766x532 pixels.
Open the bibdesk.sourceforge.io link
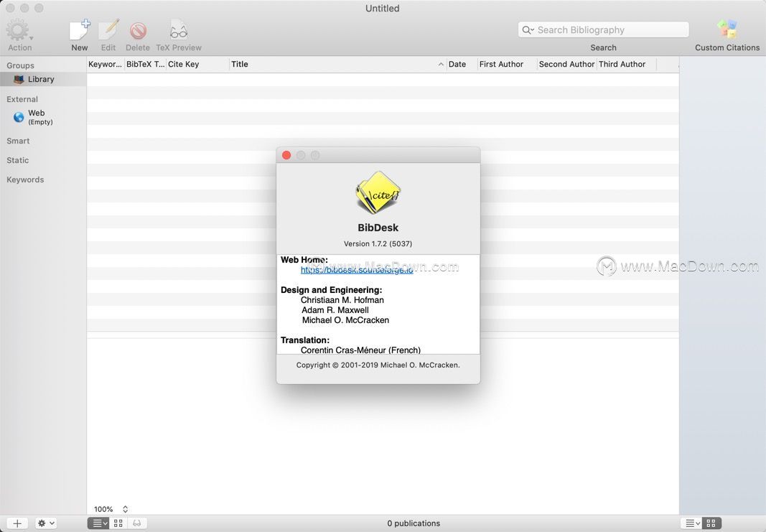point(357,270)
